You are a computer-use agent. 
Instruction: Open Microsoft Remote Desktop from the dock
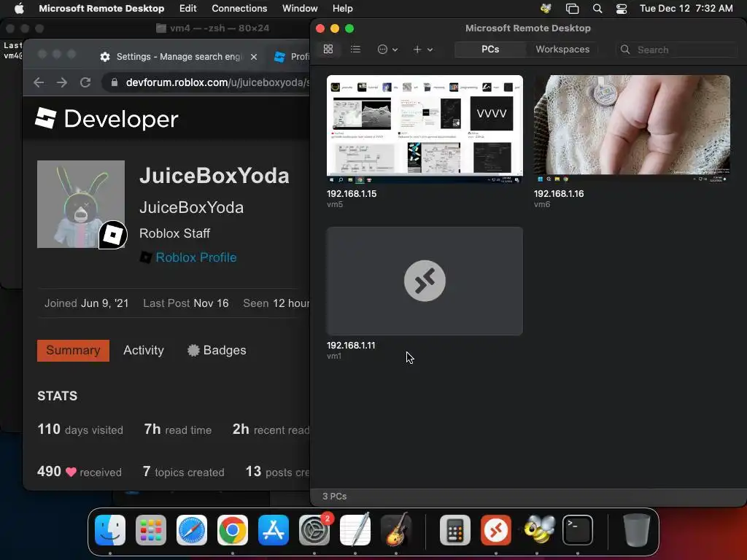(496, 530)
